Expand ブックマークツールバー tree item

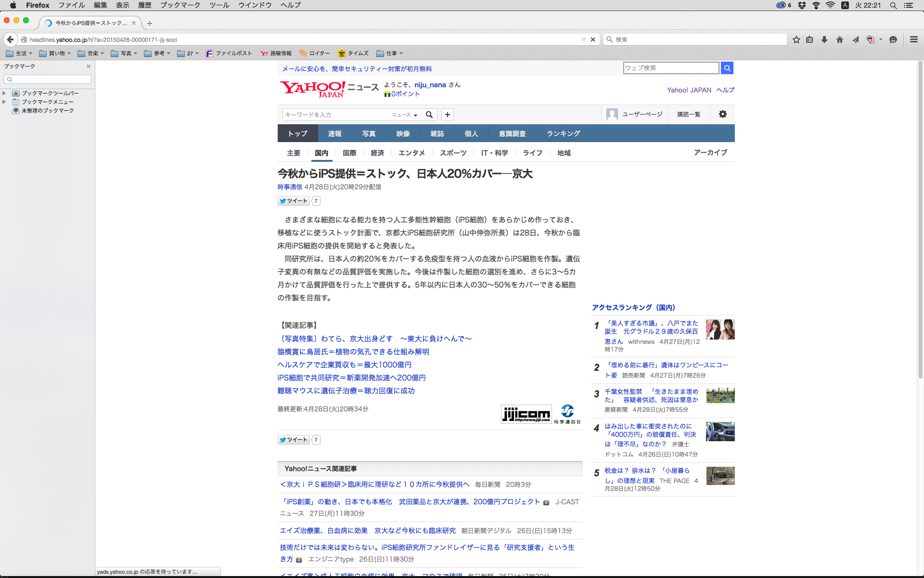pyautogui.click(x=4, y=93)
